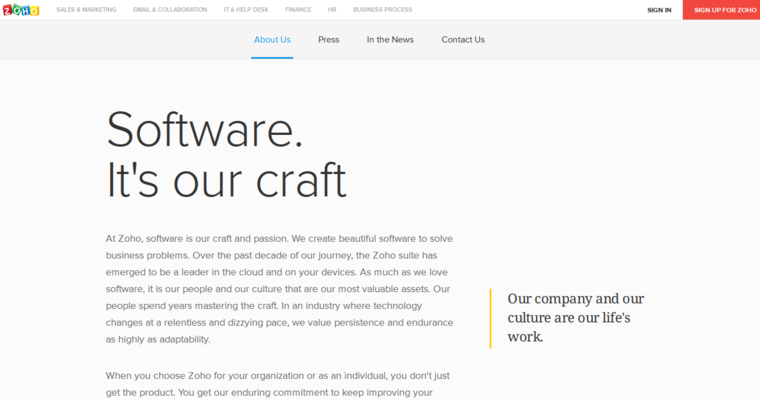Click the 'It's our craft' heading line

pos(226,180)
